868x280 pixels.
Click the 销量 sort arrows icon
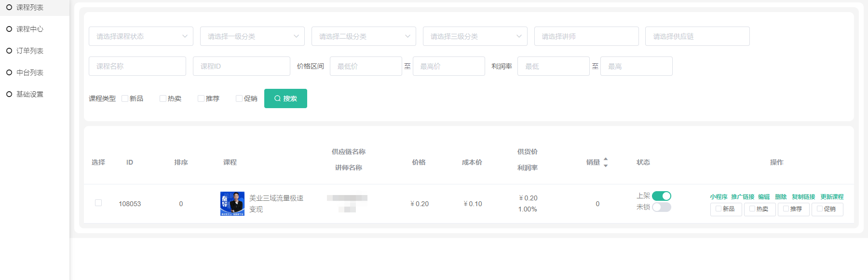(606, 162)
